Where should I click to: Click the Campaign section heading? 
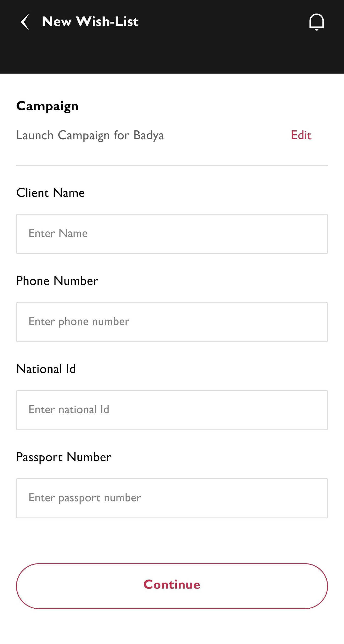click(47, 106)
